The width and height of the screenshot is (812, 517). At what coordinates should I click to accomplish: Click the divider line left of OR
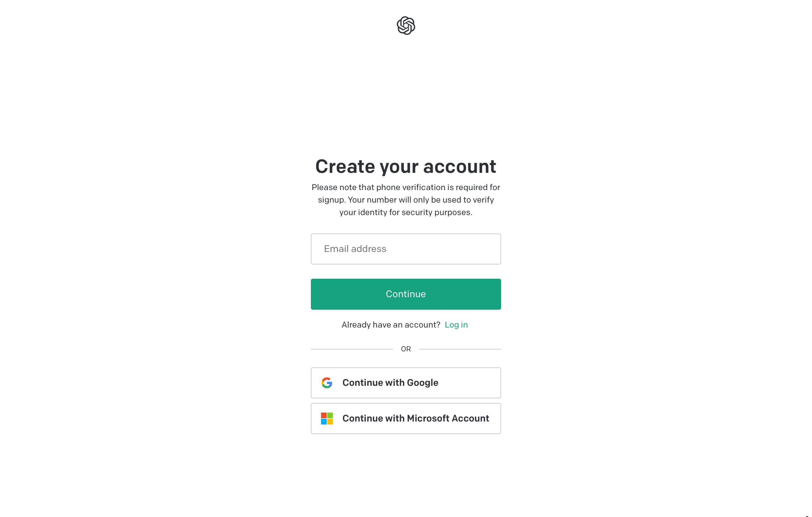click(352, 349)
